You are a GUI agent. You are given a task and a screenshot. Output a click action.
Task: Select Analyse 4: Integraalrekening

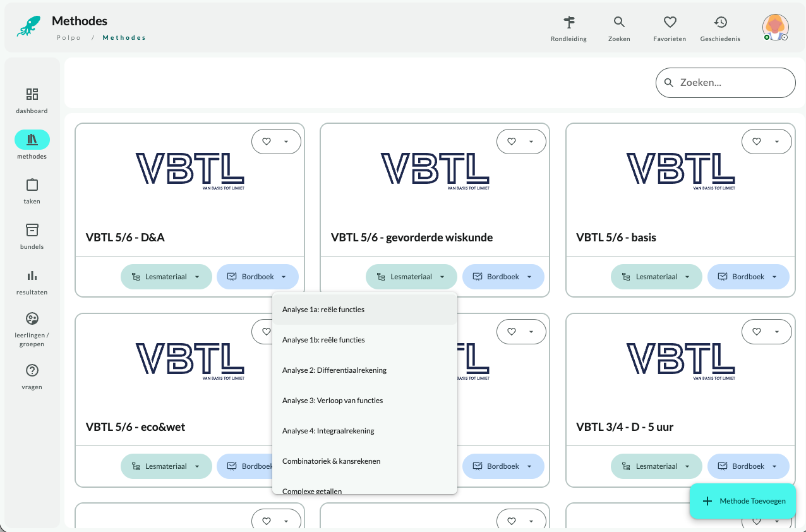coord(364,431)
